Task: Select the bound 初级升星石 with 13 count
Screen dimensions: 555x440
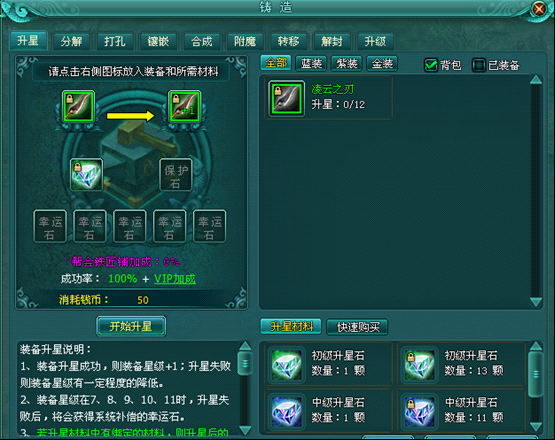Action: click(419, 364)
